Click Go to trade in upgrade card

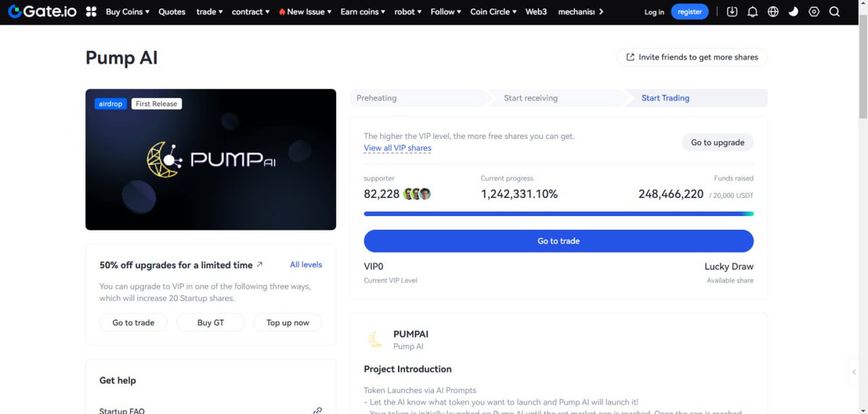[x=133, y=322]
